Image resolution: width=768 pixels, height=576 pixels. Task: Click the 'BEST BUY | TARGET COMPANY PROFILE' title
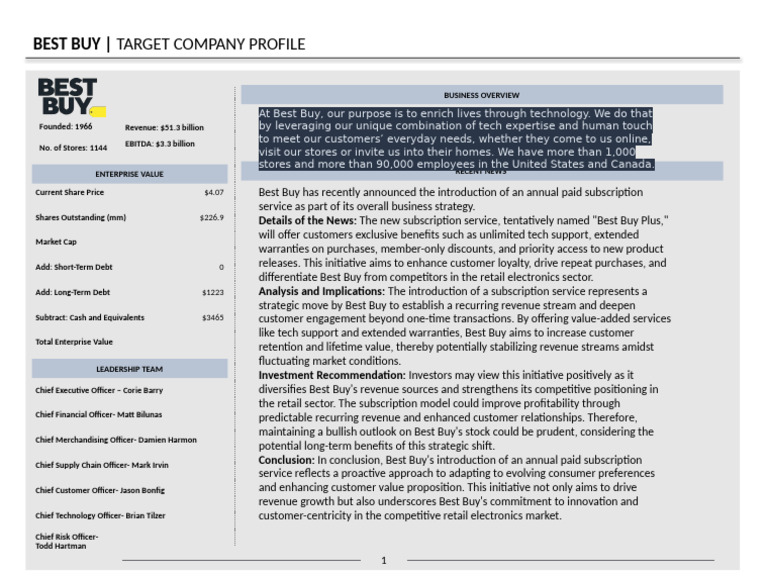(169, 44)
